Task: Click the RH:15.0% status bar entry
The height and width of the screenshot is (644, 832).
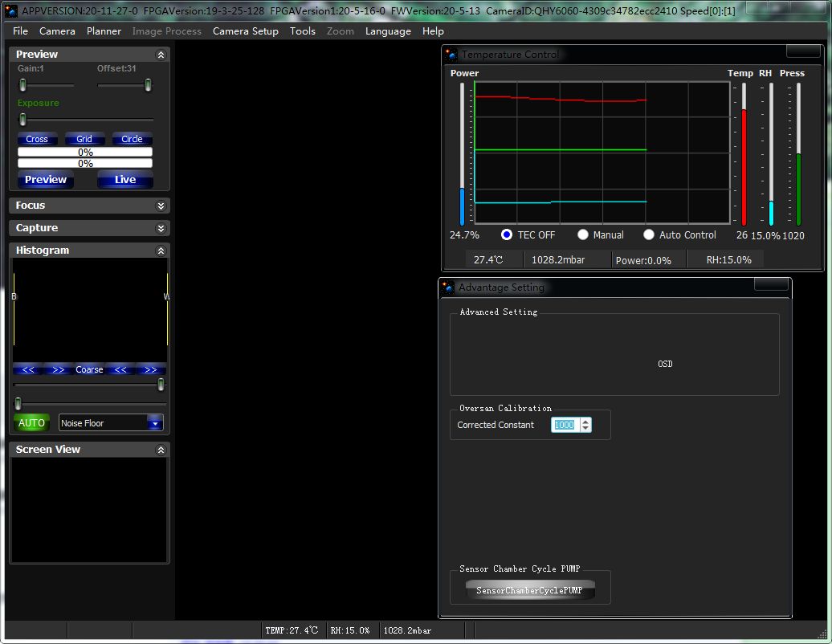Action: click(349, 630)
